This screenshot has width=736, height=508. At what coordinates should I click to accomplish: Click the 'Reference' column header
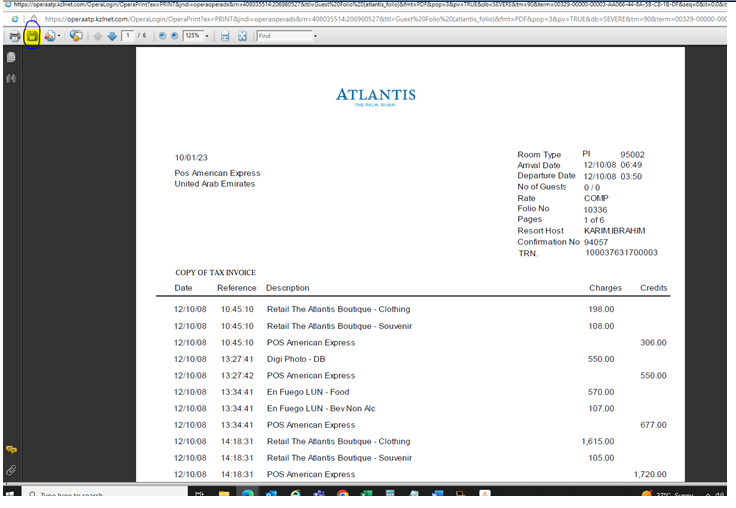point(237,288)
